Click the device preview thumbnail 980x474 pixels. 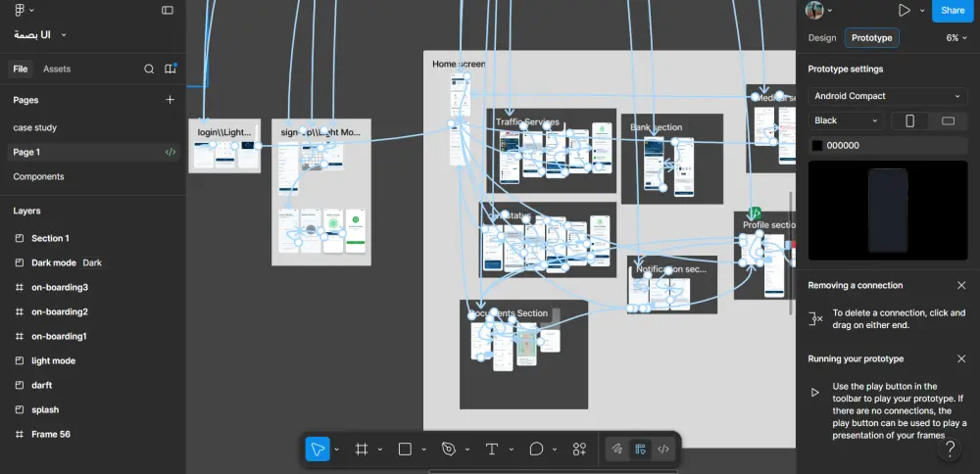888,211
